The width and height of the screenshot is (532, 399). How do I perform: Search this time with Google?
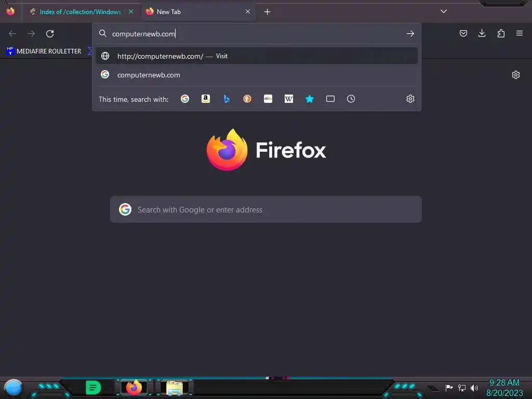(185, 99)
